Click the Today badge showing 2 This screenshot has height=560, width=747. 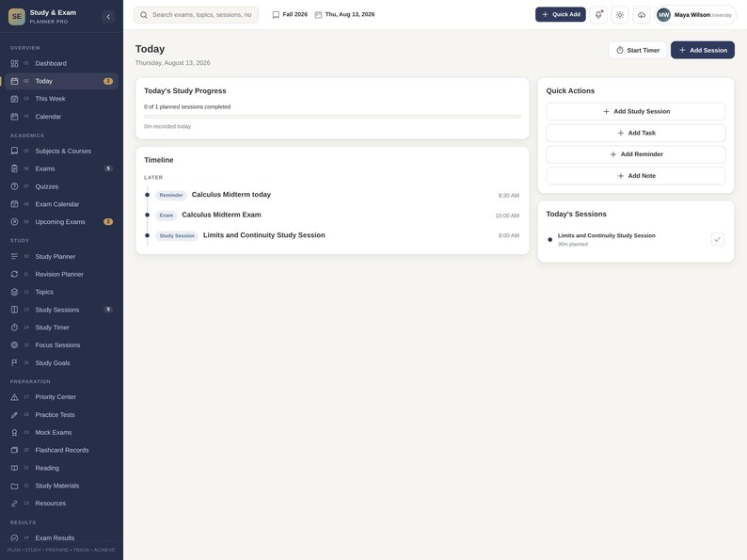(108, 81)
